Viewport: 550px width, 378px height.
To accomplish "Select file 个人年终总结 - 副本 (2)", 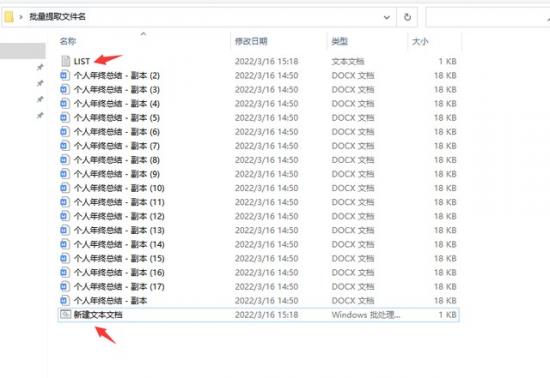I will pos(117,75).
